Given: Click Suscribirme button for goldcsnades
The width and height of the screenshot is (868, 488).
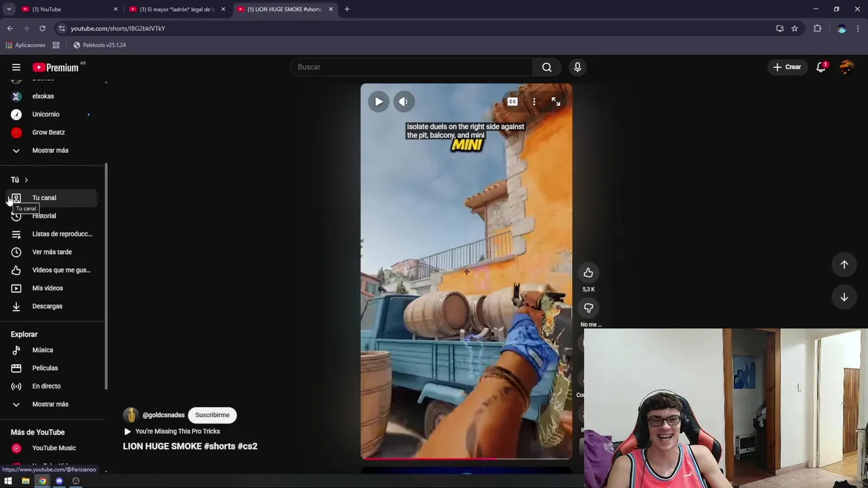Looking at the screenshot, I should click(212, 415).
